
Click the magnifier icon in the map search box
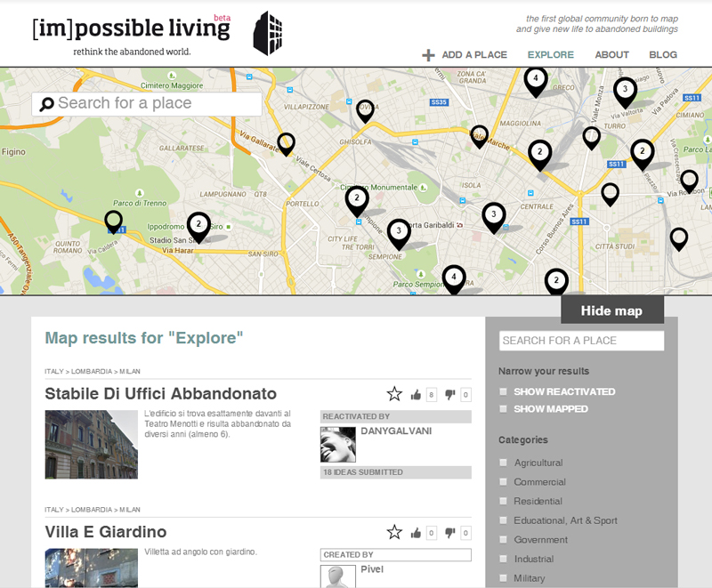point(46,104)
